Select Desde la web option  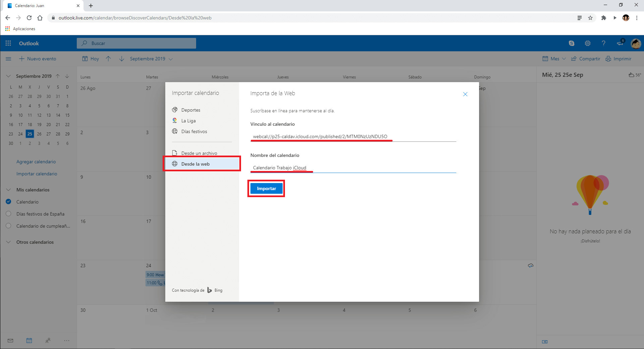[202, 164]
